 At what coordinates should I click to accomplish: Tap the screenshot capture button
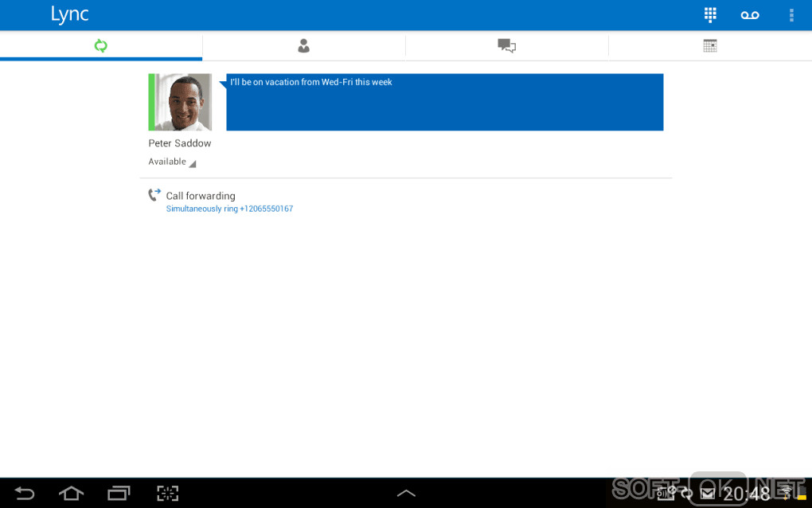tap(168, 494)
